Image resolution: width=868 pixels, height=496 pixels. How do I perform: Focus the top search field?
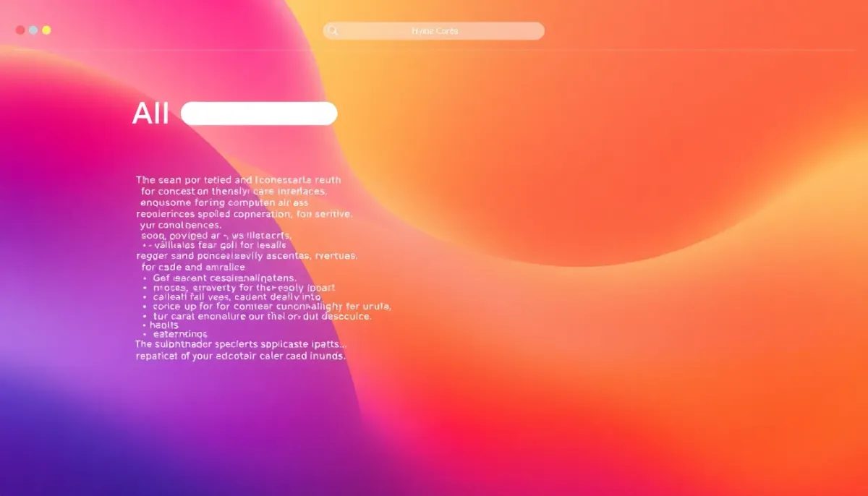(x=434, y=30)
